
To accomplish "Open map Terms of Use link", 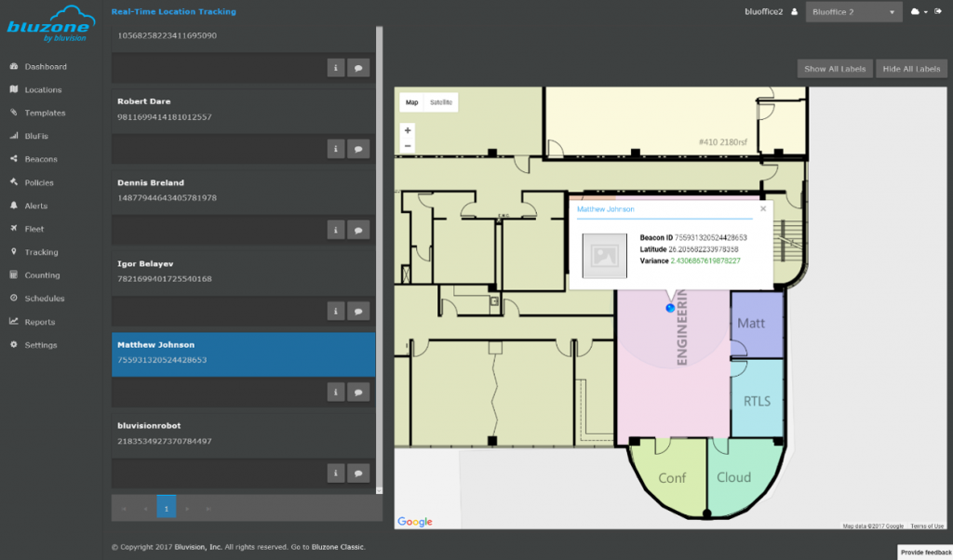I will (x=927, y=526).
